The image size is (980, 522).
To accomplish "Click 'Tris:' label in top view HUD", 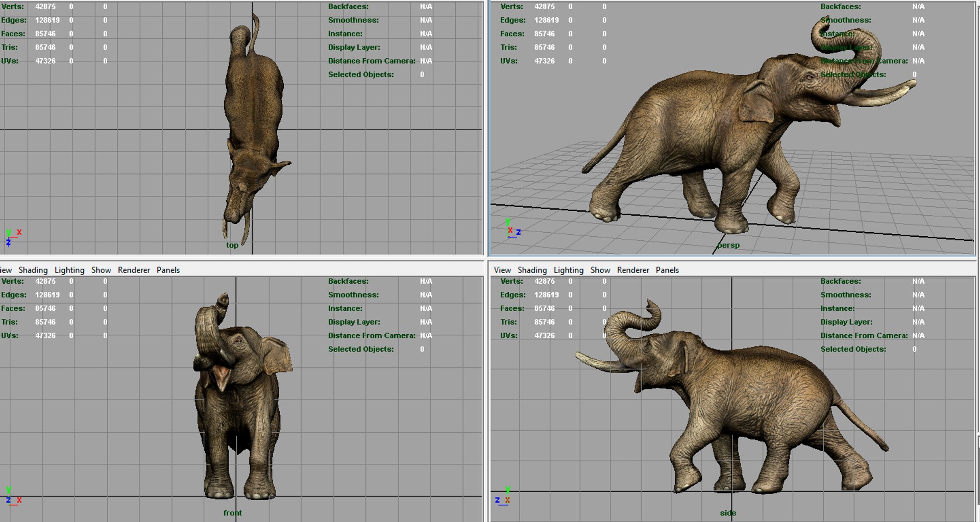I will pos(9,47).
